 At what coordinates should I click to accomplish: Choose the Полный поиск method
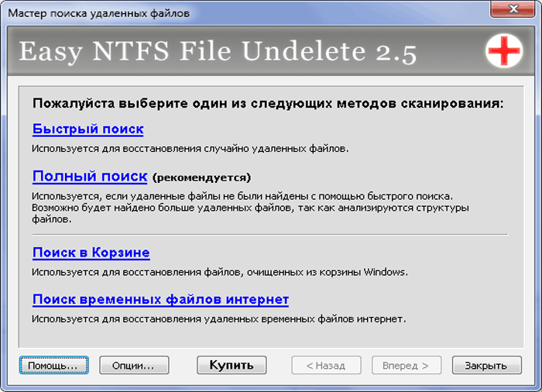(90, 177)
